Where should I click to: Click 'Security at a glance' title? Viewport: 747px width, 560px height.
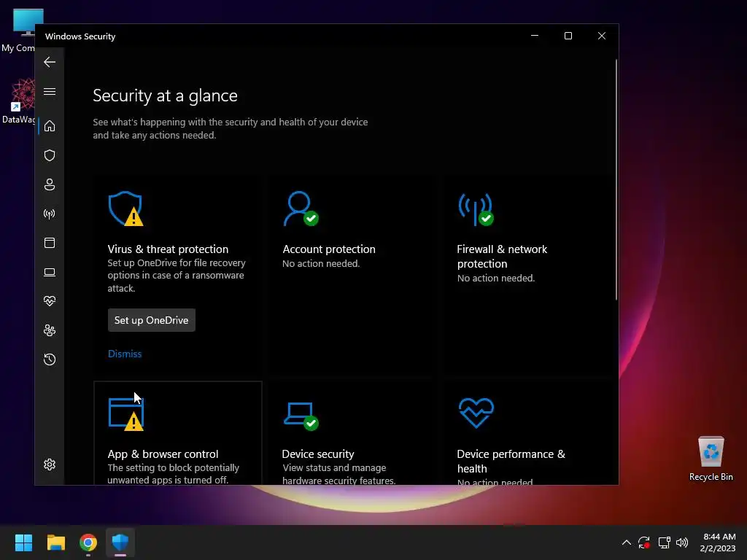(x=165, y=96)
